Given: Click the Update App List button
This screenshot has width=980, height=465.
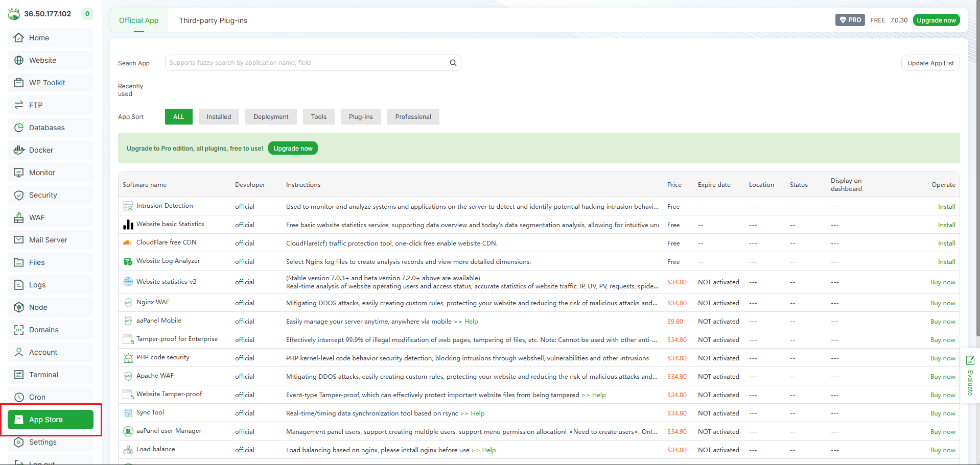Looking at the screenshot, I should tap(930, 63).
